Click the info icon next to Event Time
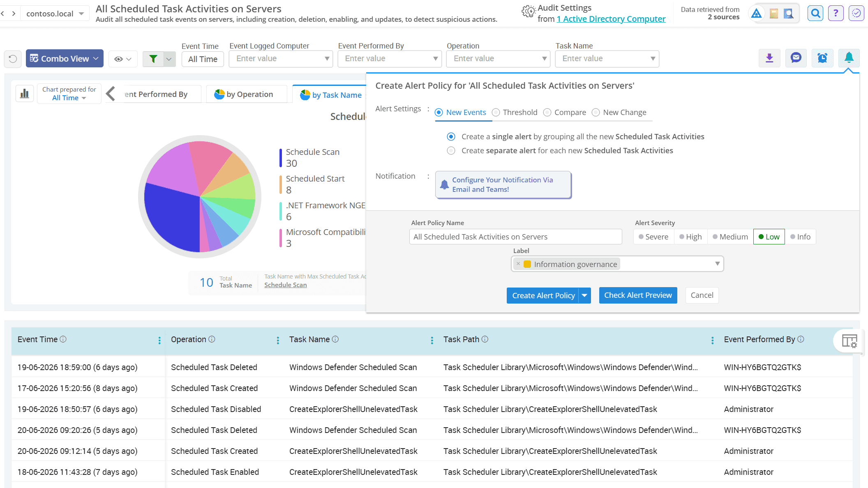 [63, 339]
